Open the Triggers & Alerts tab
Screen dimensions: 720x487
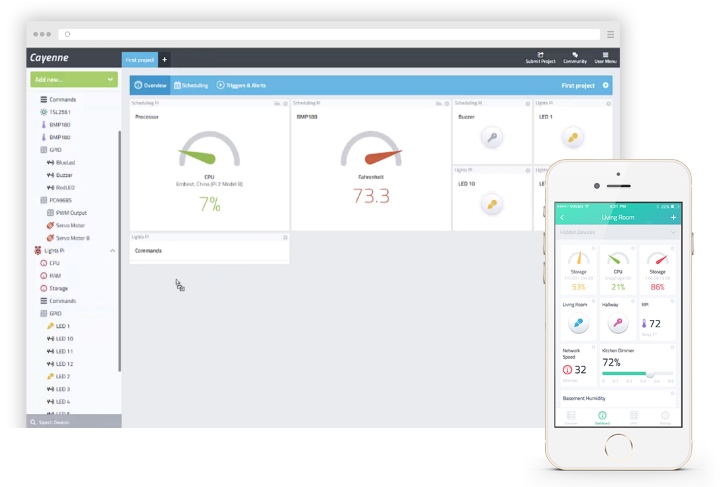click(x=241, y=85)
